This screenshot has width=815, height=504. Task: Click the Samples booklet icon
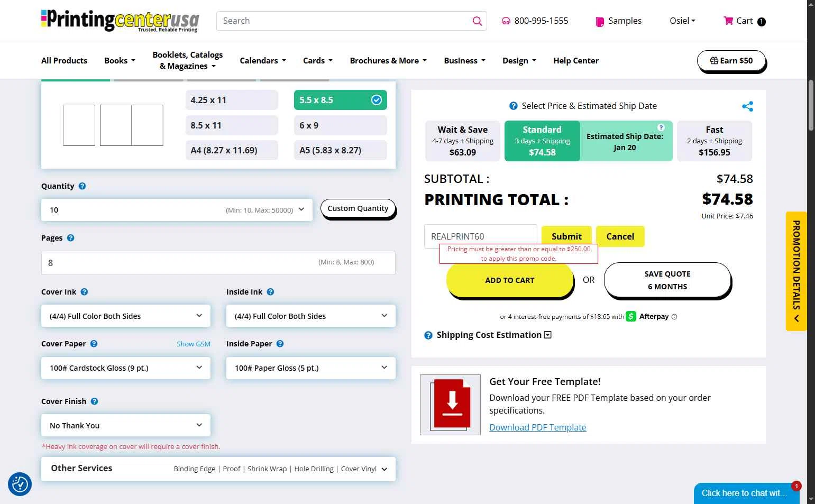(x=600, y=22)
